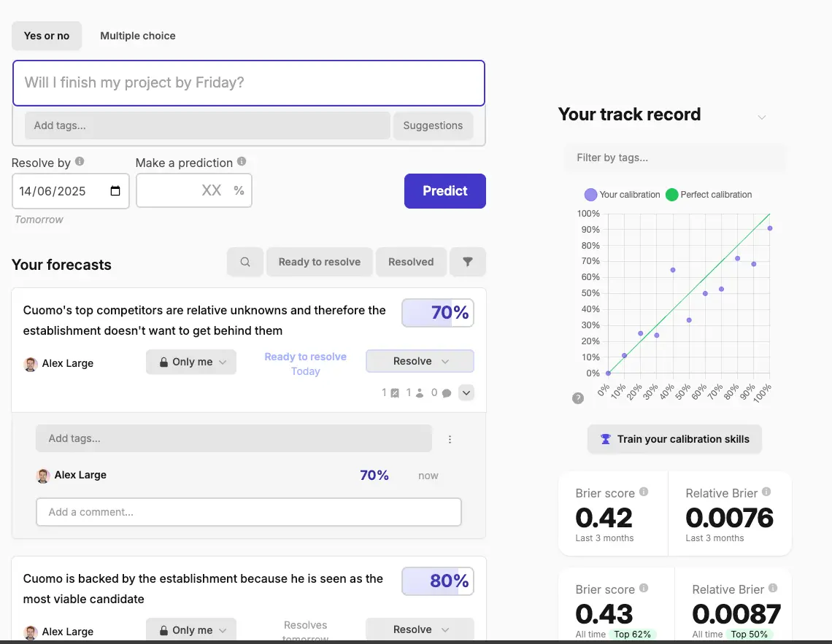This screenshot has width=832, height=644.
Task: Click the info icon next to Relative Brier
Action: coord(766,492)
